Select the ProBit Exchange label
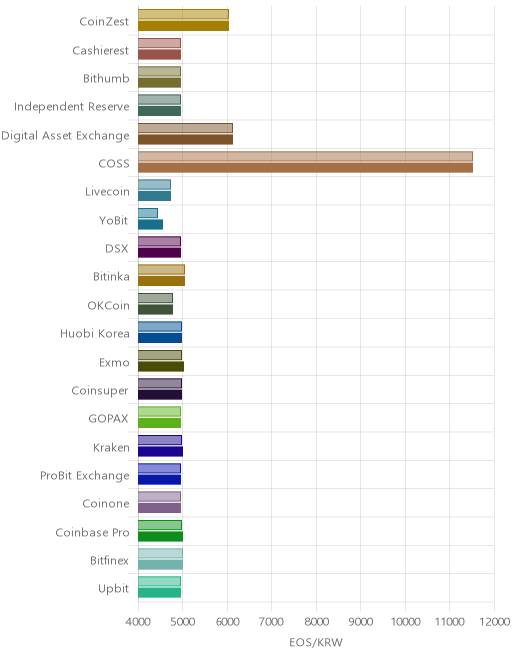Image resolution: width=512 pixels, height=660 pixels. tap(85, 476)
